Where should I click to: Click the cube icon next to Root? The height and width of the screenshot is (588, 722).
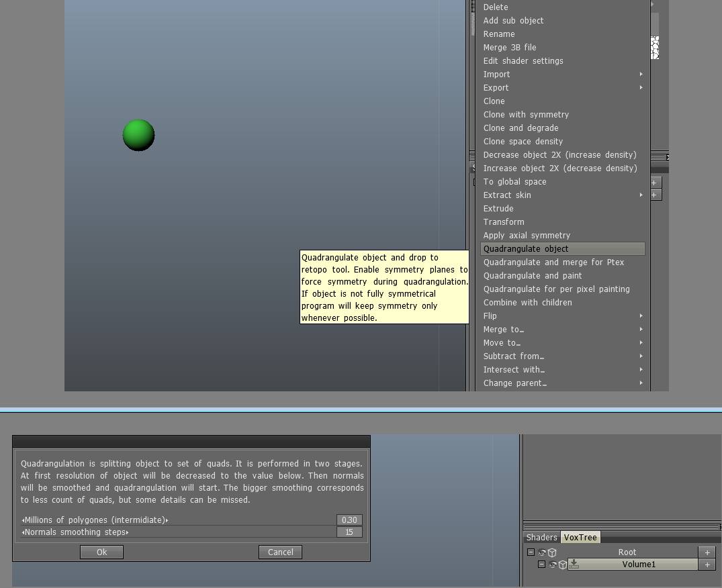coord(552,552)
